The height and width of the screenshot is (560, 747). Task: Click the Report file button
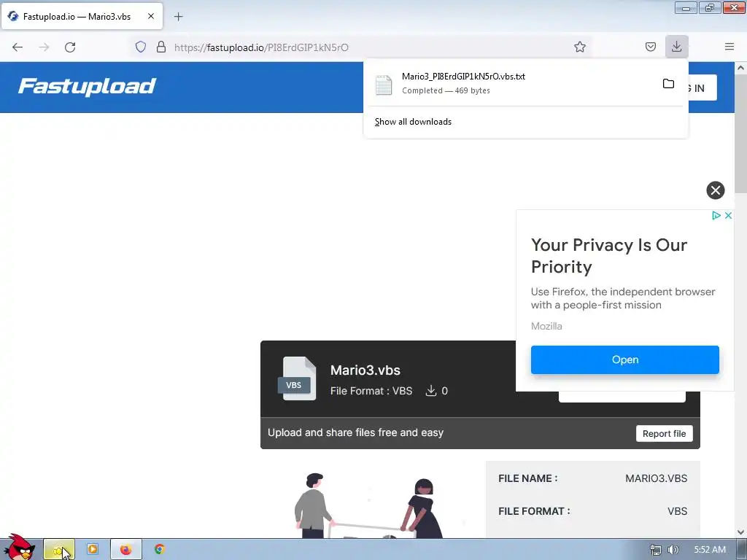(664, 433)
